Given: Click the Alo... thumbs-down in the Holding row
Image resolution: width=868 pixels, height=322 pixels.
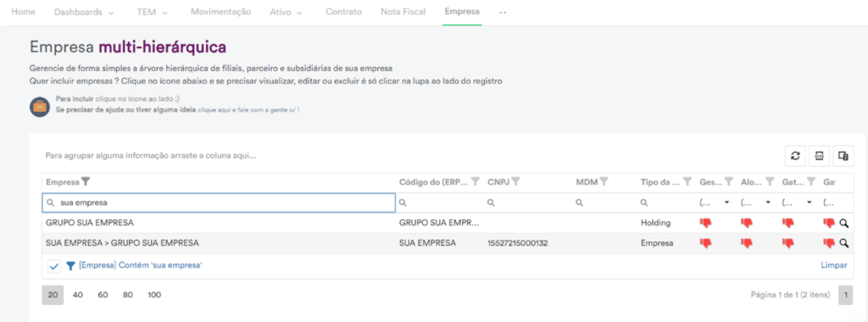Looking at the screenshot, I should pyautogui.click(x=747, y=223).
